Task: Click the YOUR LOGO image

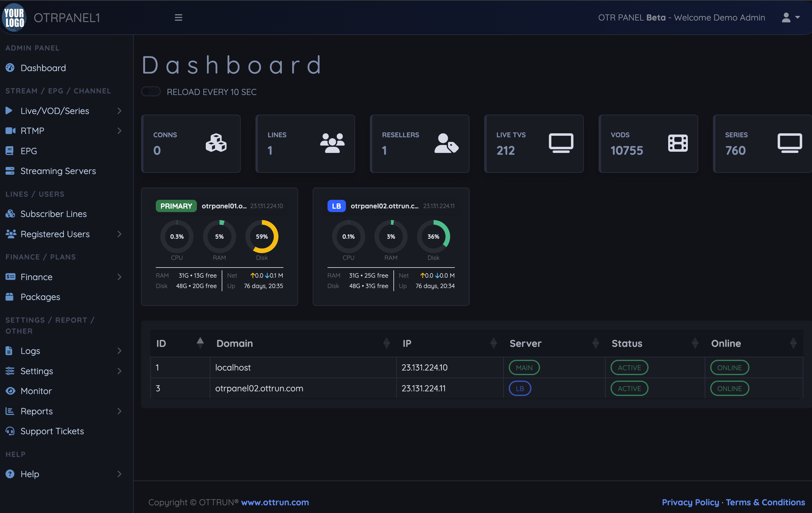Action: click(x=14, y=17)
